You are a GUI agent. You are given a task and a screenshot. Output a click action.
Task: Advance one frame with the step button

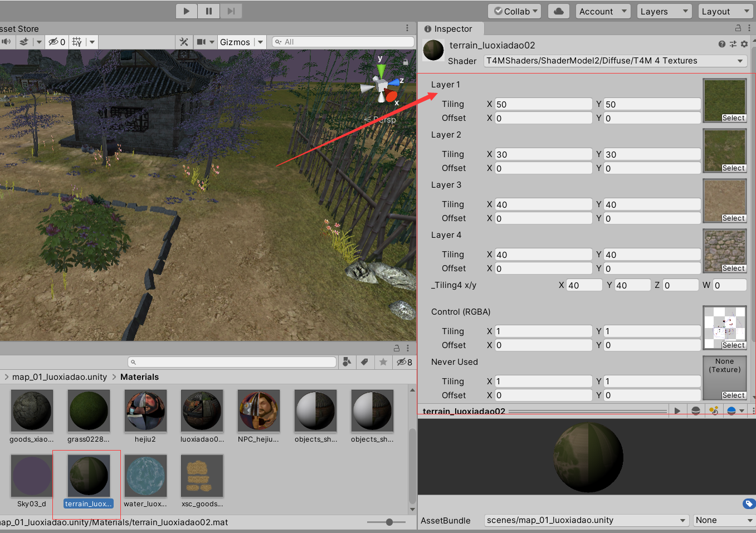coord(231,11)
